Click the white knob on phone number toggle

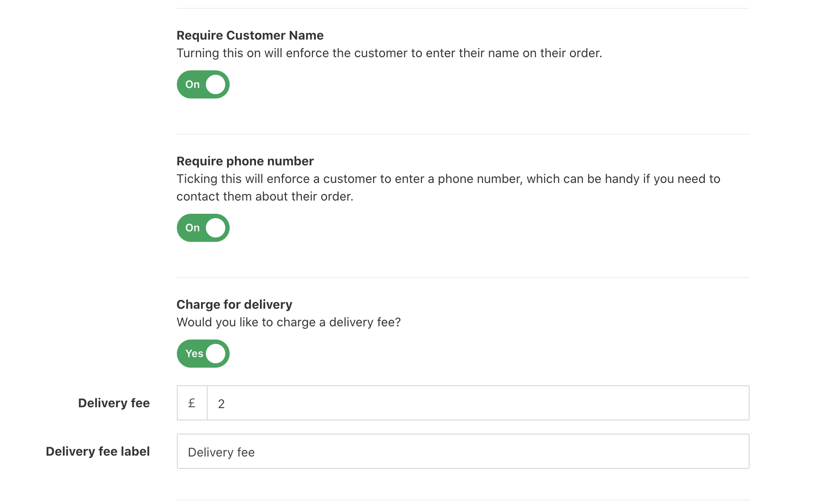(216, 228)
